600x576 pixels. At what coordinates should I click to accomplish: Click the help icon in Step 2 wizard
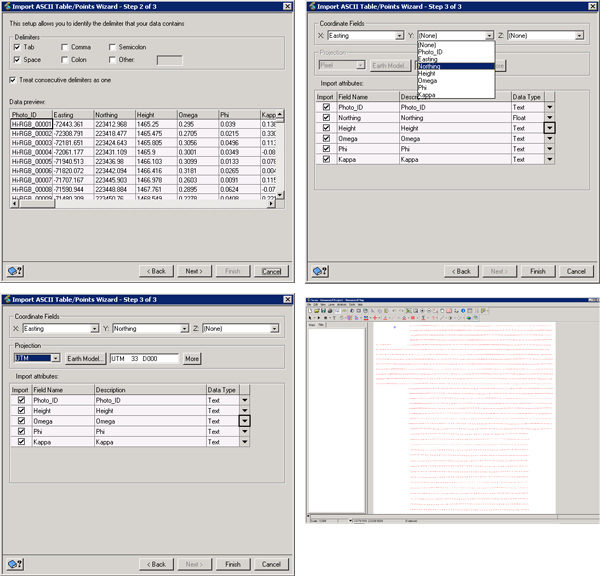[x=15, y=271]
